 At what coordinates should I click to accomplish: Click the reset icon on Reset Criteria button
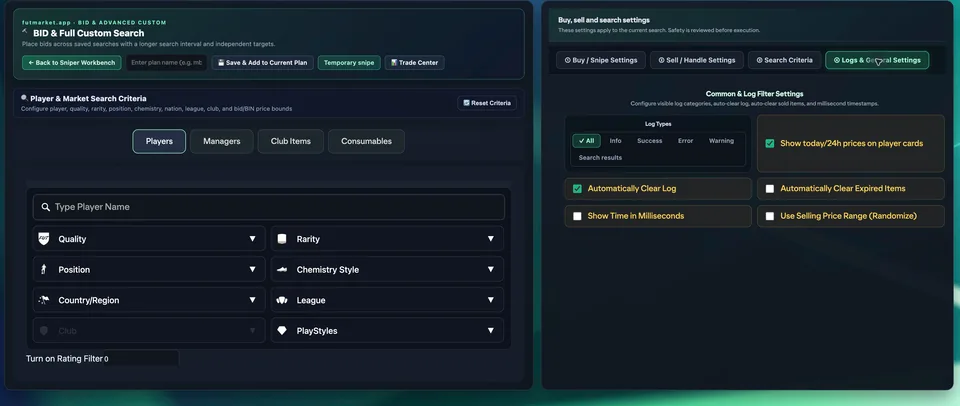coord(467,103)
